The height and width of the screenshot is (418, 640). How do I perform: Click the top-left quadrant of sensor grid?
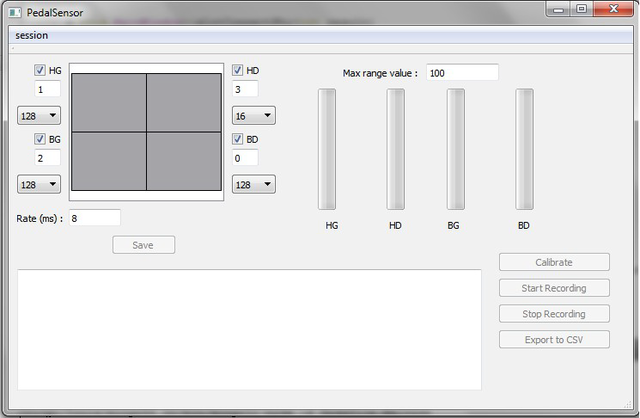pos(109,102)
